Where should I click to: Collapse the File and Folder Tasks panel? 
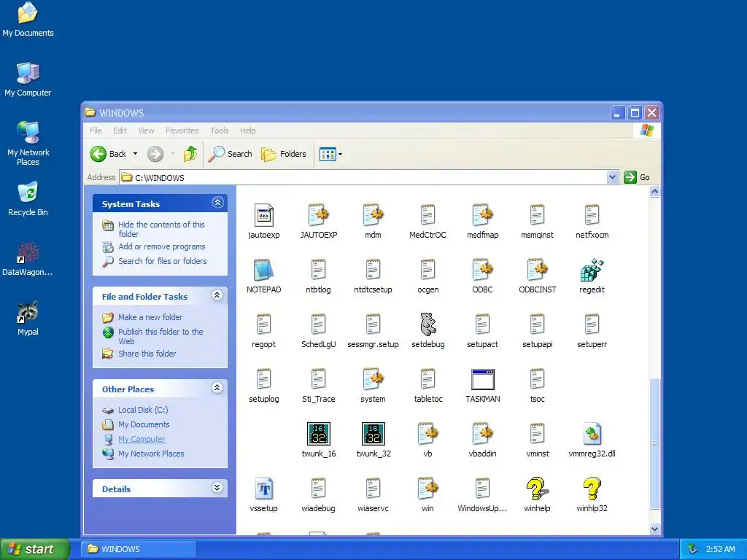(217, 295)
